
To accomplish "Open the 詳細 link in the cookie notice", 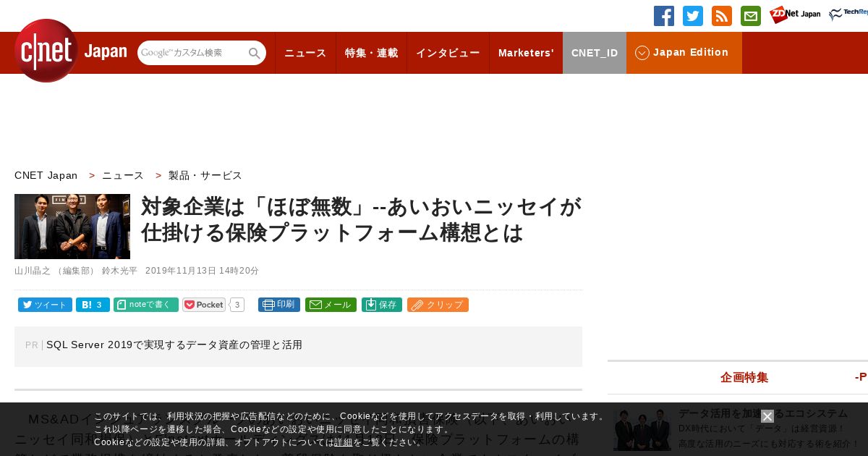I will [x=343, y=442].
